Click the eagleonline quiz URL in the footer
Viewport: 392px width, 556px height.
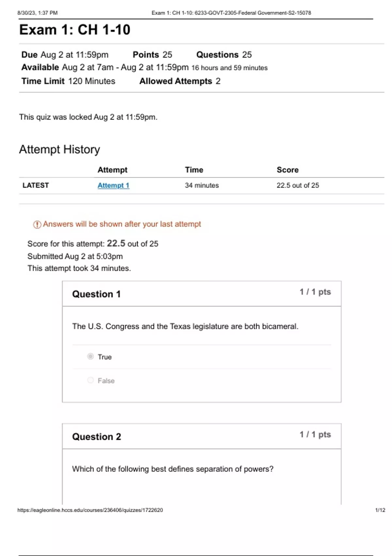pos(90,510)
